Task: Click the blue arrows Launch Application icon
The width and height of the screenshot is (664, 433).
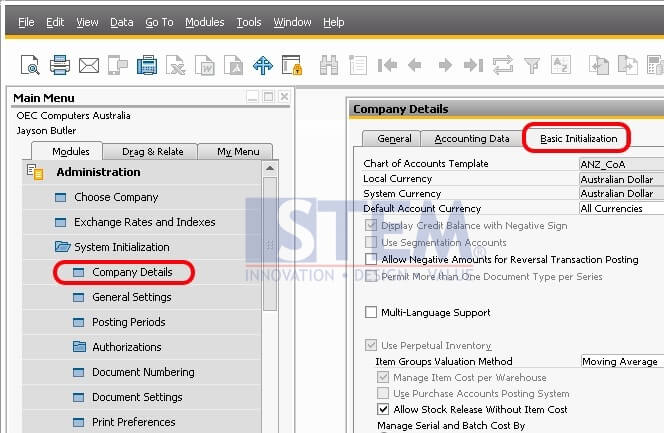Action: 263,65
